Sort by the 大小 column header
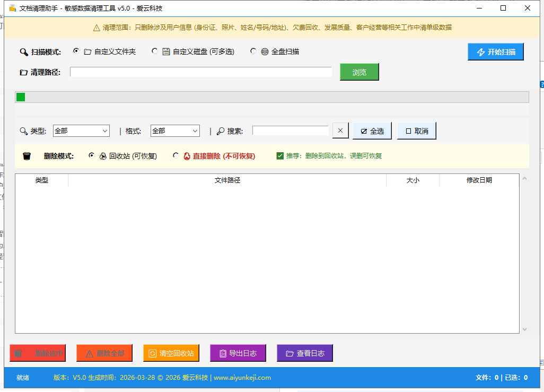 [x=413, y=180]
